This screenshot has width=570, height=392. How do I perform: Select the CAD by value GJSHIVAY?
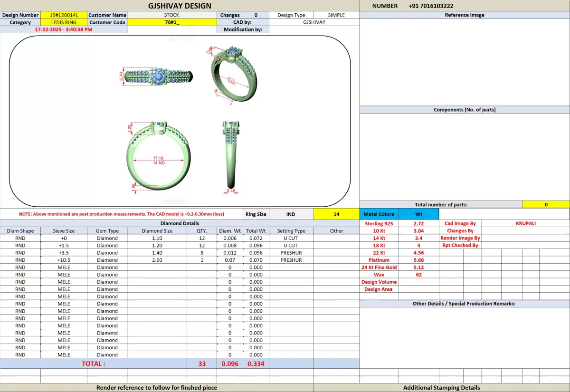pyautogui.click(x=314, y=22)
